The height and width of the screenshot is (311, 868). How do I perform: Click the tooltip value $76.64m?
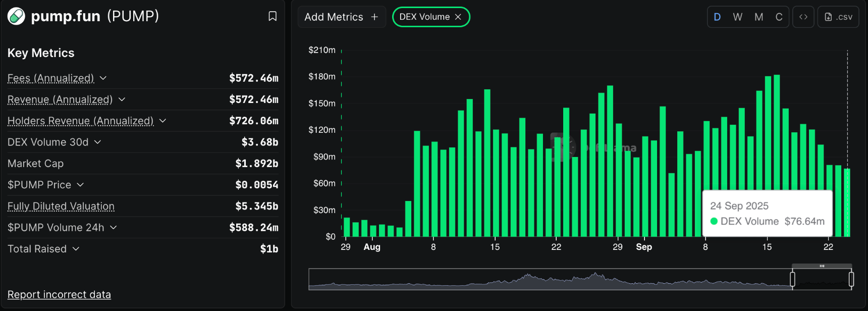click(804, 221)
